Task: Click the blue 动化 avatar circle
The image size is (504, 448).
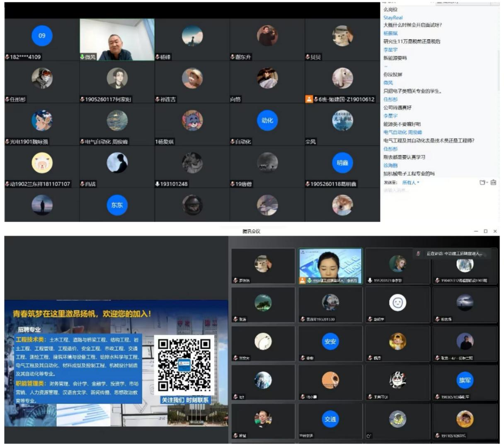Action: 267,121
